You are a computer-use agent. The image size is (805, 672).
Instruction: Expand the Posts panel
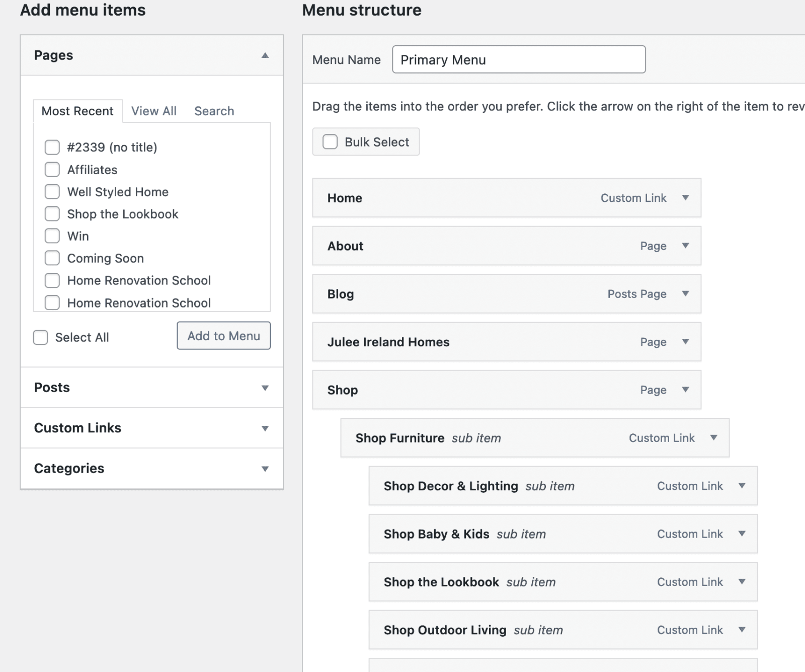click(x=265, y=388)
